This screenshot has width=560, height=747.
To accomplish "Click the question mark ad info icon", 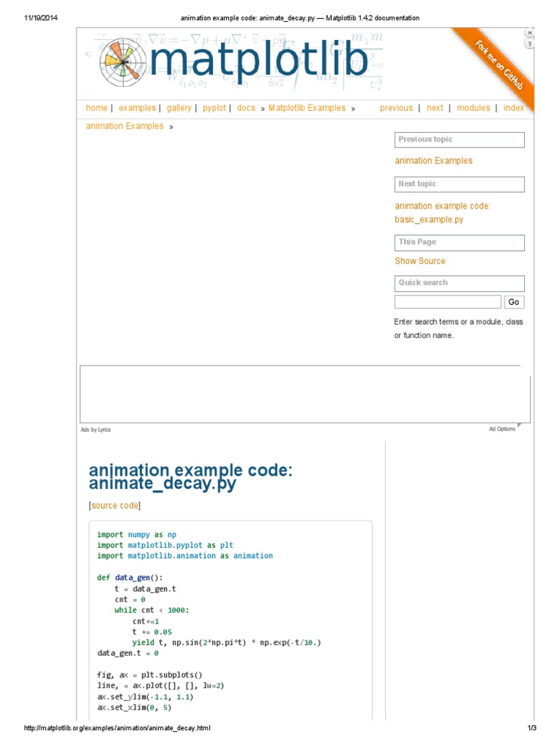I will click(529, 44).
